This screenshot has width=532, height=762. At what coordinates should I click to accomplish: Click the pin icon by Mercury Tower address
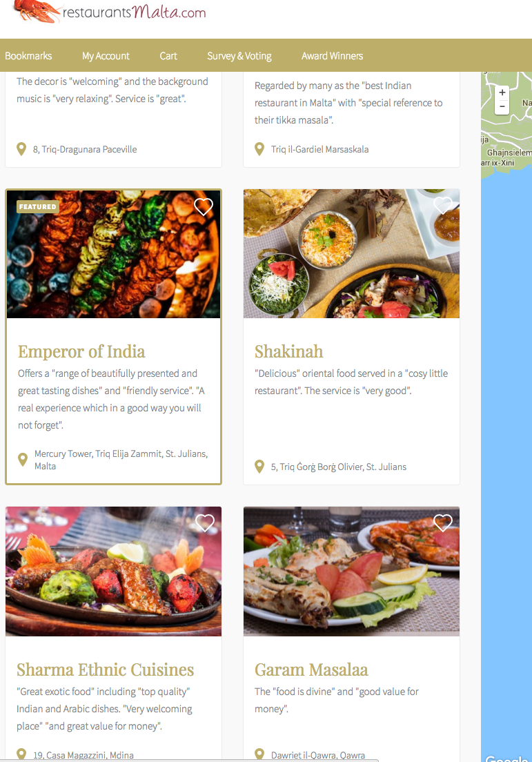(x=23, y=459)
